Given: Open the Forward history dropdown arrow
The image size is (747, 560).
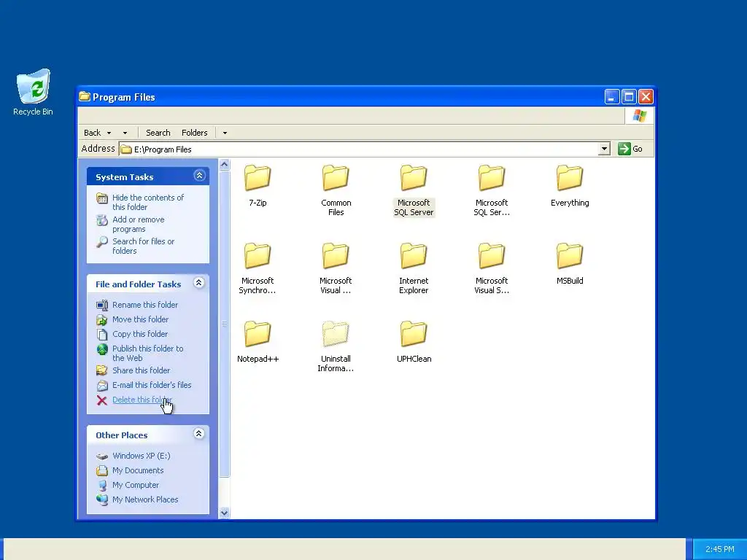Looking at the screenshot, I should (125, 133).
